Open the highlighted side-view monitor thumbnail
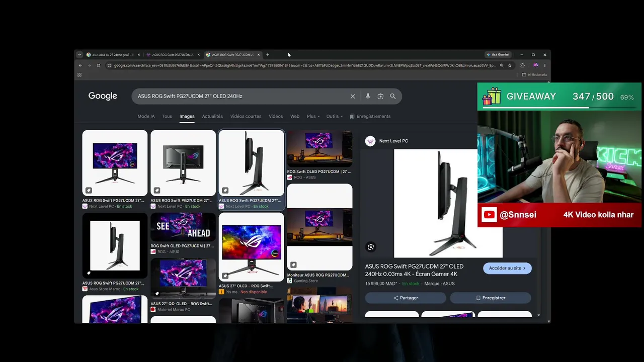 pos(252,163)
